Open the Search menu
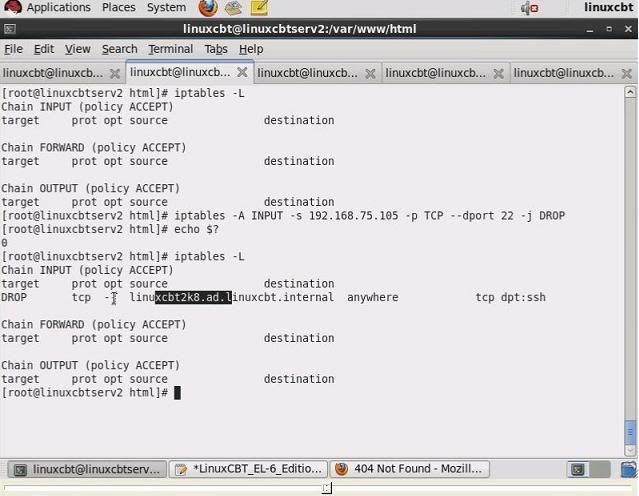The image size is (639, 496). tap(119, 49)
